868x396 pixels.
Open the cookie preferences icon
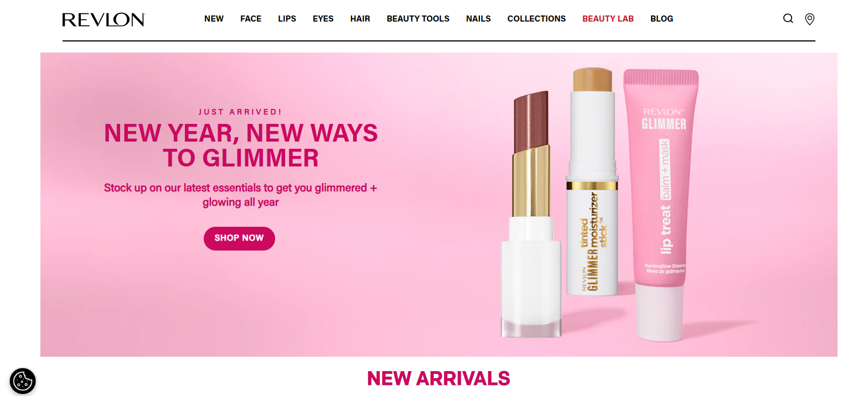[23, 381]
